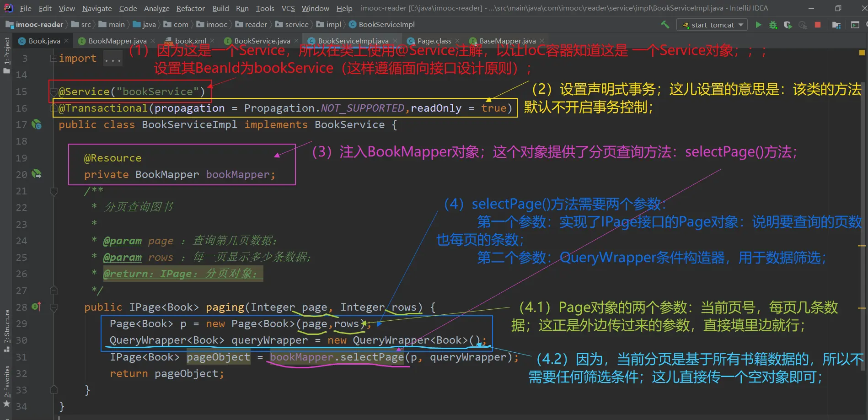The width and height of the screenshot is (868, 420).
Task: Open Project Structure from the toolbar folder icon
Action: point(836,25)
